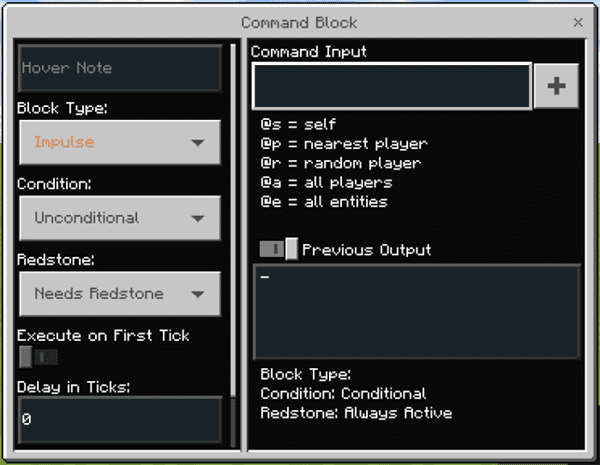Click into the Command Input text box

pos(392,86)
